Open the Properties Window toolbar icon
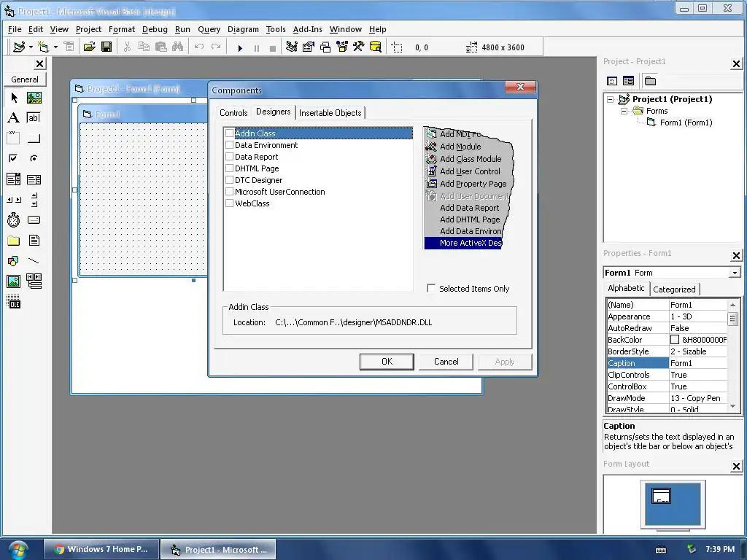The image size is (747, 560). click(309, 47)
